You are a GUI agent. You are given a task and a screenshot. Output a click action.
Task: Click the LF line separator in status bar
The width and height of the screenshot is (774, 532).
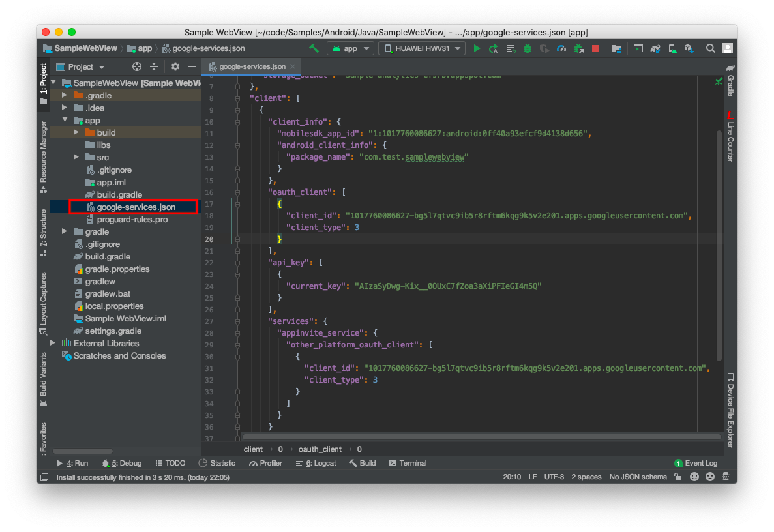point(533,477)
